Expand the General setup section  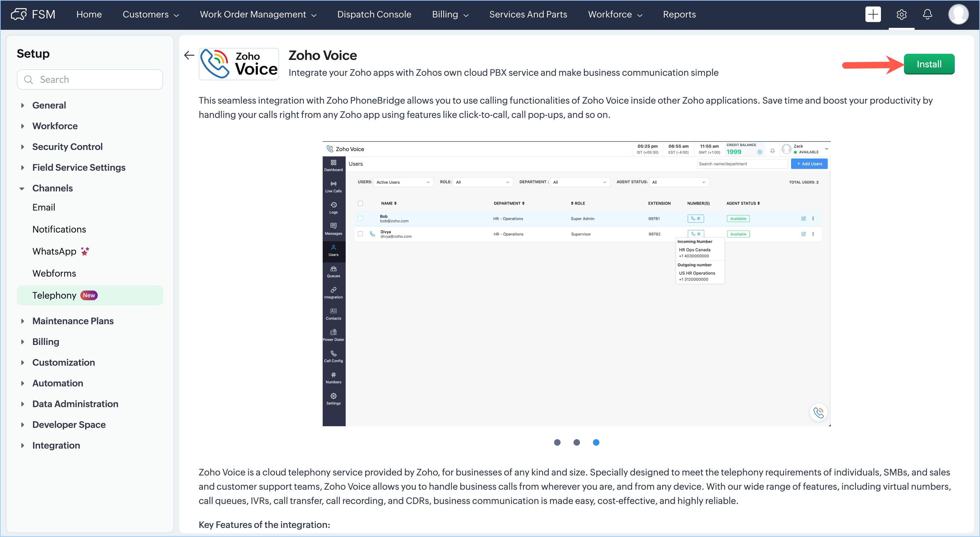click(49, 105)
